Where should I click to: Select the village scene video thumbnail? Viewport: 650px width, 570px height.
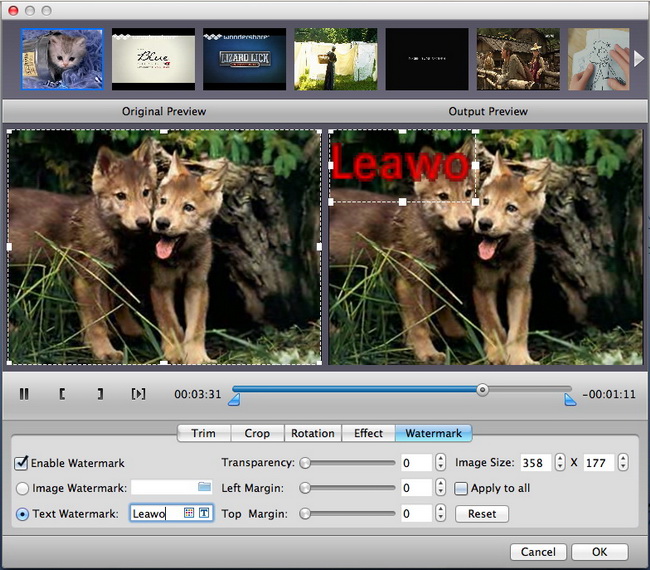click(518, 59)
